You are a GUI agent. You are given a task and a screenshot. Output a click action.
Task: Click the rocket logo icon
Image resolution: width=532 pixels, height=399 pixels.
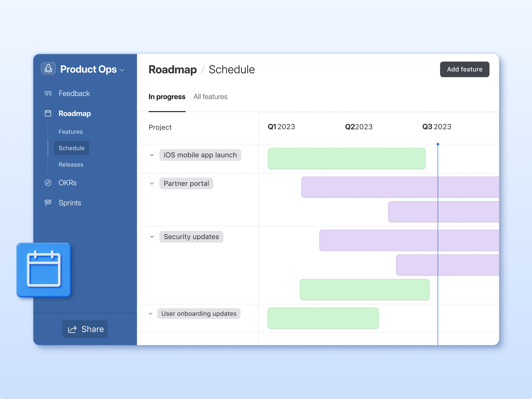[x=48, y=69]
